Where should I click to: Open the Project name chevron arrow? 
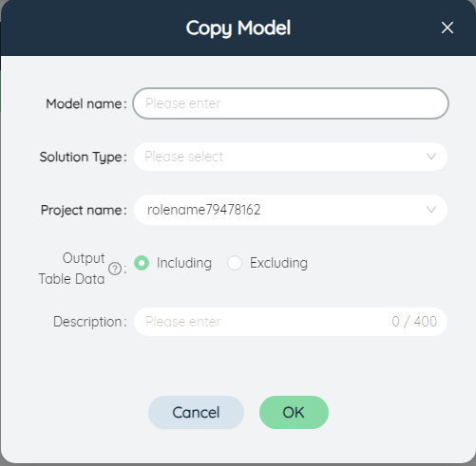pos(431,210)
